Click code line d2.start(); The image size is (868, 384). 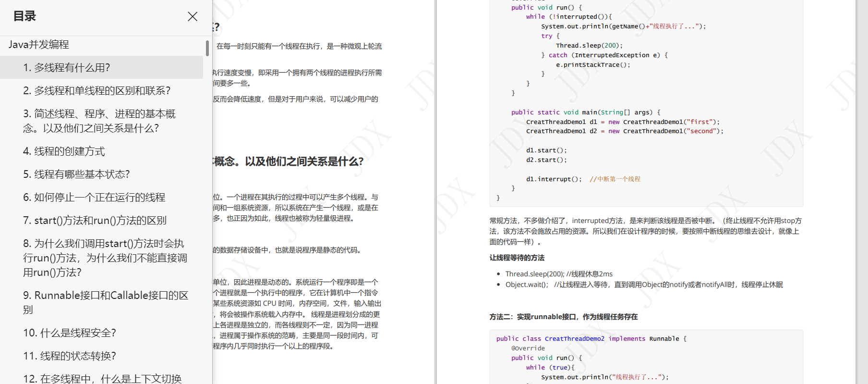point(546,160)
